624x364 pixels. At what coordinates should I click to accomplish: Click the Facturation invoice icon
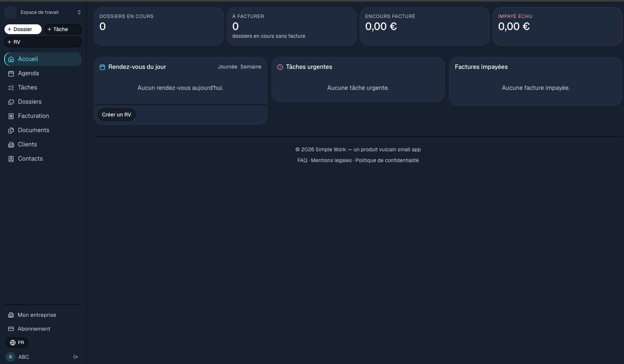11,116
